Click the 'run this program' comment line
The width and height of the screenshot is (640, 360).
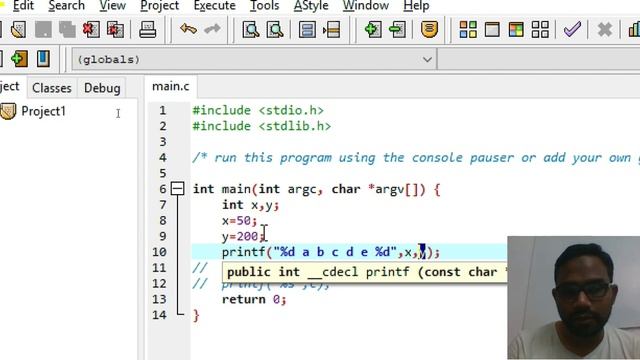pos(416,158)
